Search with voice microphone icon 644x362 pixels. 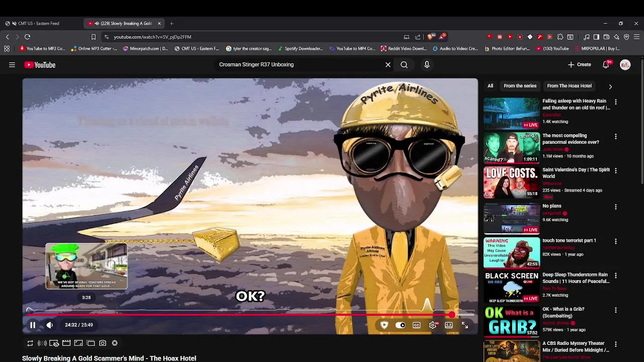(427, 64)
